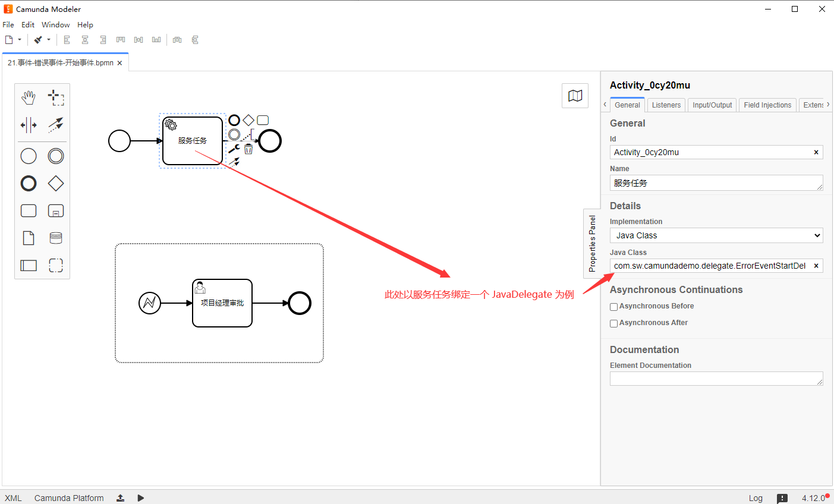Create Task from the palette
Viewport: 834px width, 504px height.
29,210
